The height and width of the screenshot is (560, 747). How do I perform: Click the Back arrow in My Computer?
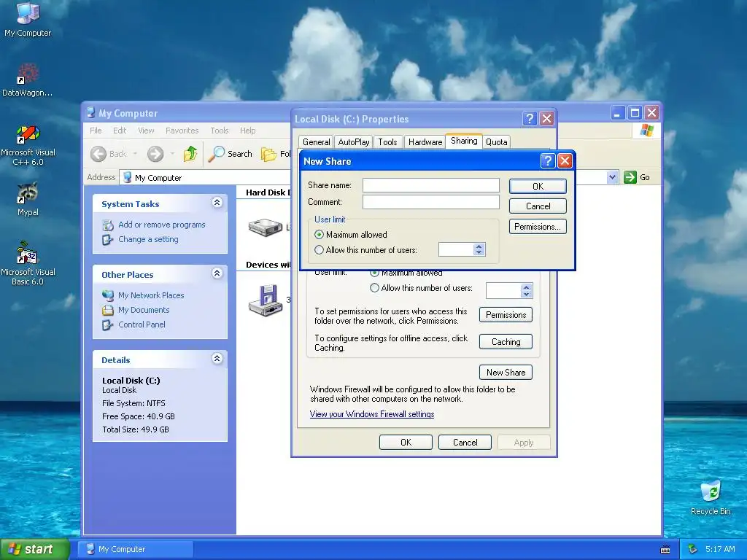(x=98, y=154)
